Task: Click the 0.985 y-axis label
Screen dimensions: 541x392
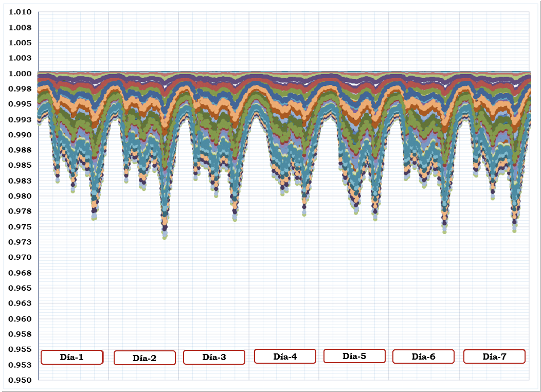Action: point(21,166)
